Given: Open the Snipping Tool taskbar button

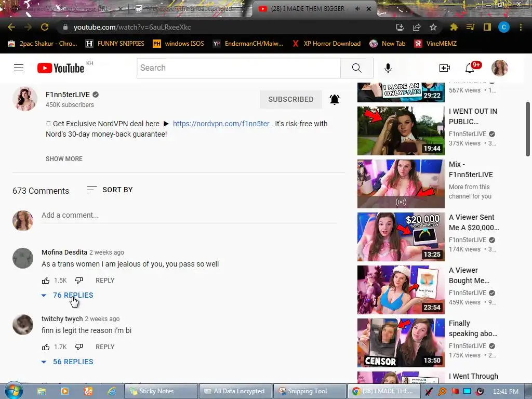Looking at the screenshot, I should coord(310,391).
